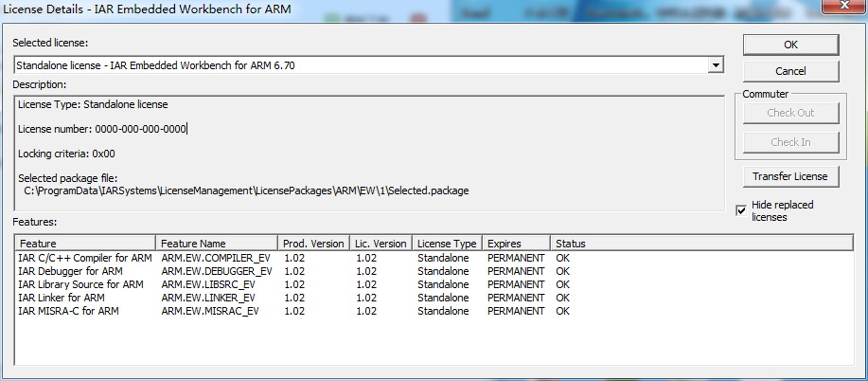868x381 pixels.
Task: Click the grayed Check Out button
Action: 790,113
